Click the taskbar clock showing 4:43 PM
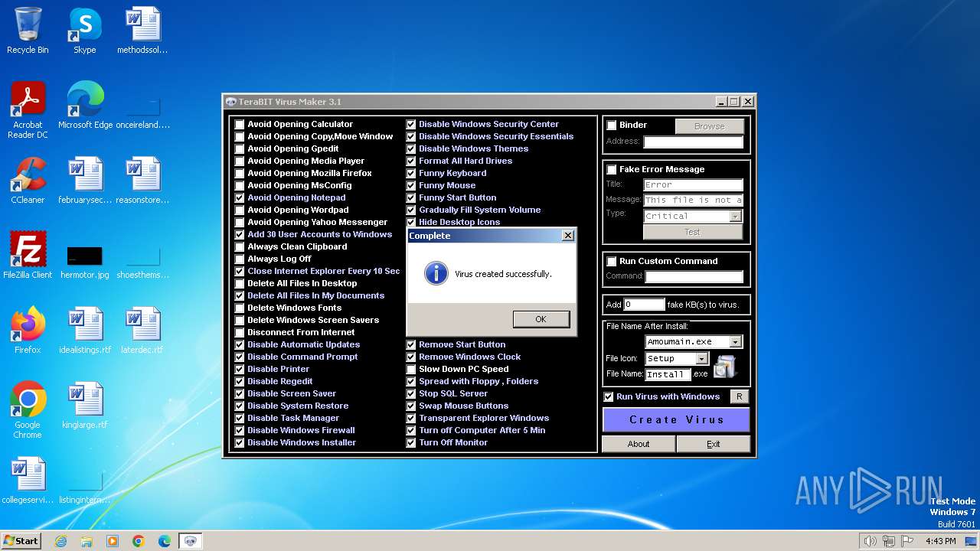The image size is (980, 551). pyautogui.click(x=940, y=541)
